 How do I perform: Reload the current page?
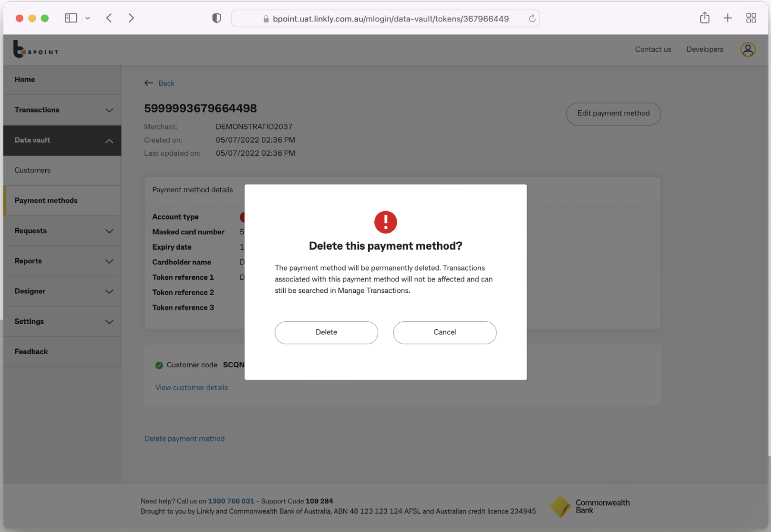point(532,18)
